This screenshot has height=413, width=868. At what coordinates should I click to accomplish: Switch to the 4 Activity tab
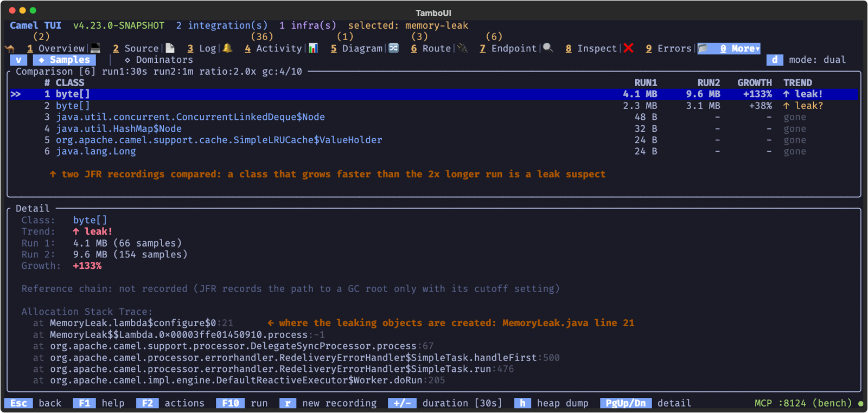(273, 48)
